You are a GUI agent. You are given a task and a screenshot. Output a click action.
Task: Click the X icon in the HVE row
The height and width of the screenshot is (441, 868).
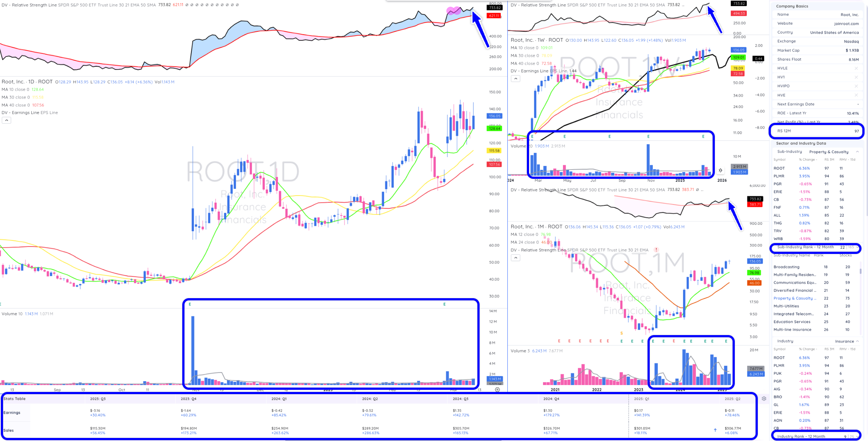tap(856, 95)
